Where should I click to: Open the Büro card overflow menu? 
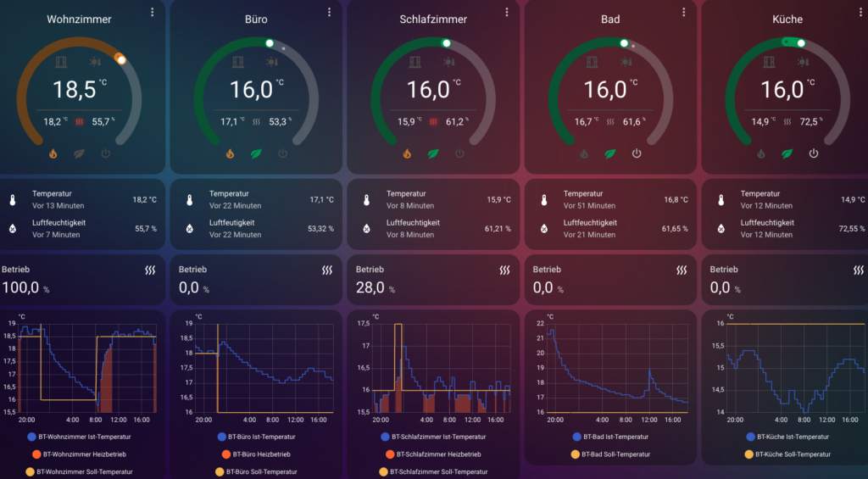tap(330, 12)
